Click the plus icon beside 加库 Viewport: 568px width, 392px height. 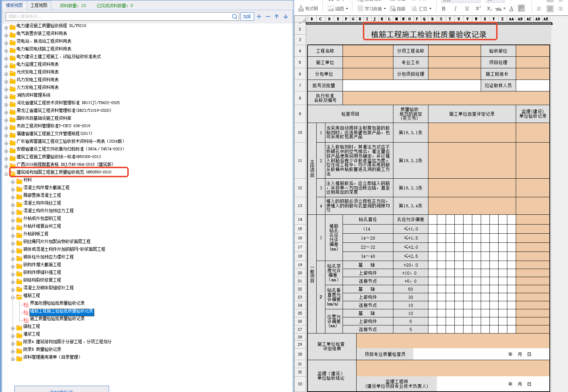(x=259, y=16)
